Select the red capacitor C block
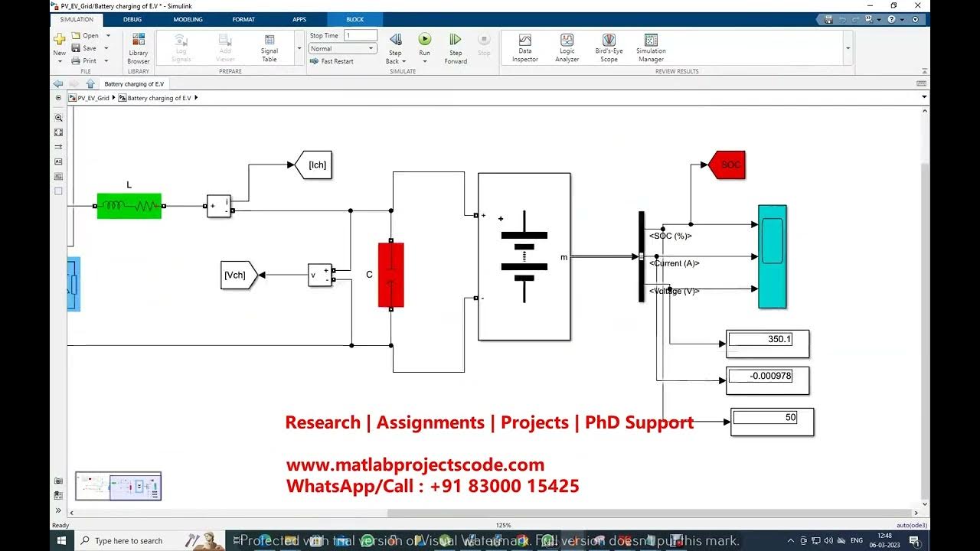The height and width of the screenshot is (551, 980). point(391,275)
